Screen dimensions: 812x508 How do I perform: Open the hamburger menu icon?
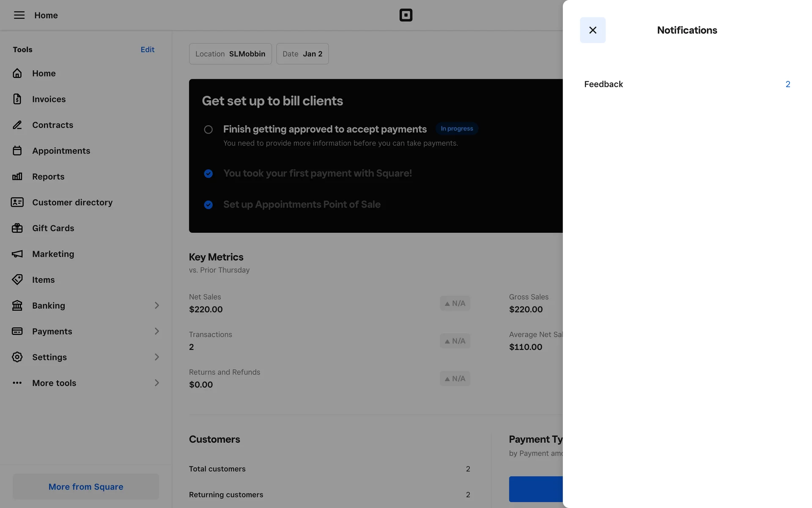click(x=19, y=15)
